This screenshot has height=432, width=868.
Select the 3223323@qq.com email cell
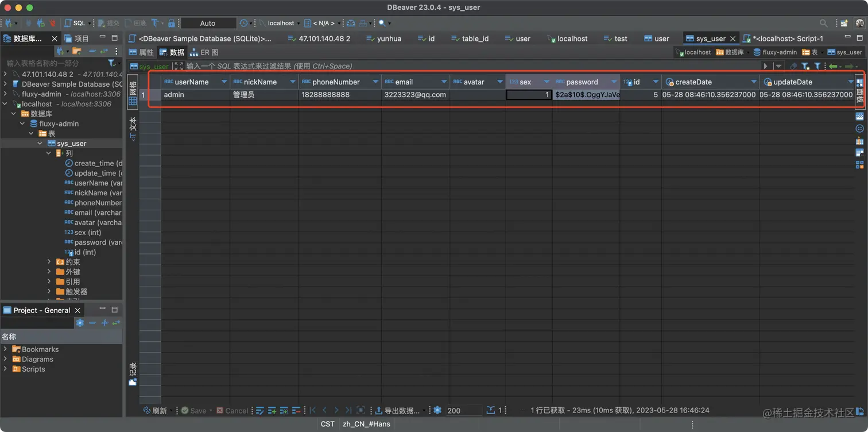[416, 95]
